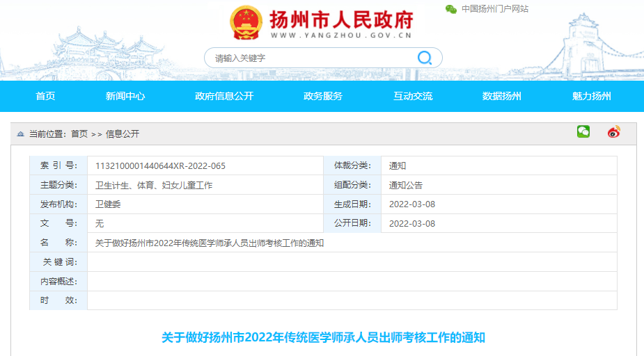The image size is (644, 356).
Task: Open the 政务服务 navigation item
Action: [323, 97]
